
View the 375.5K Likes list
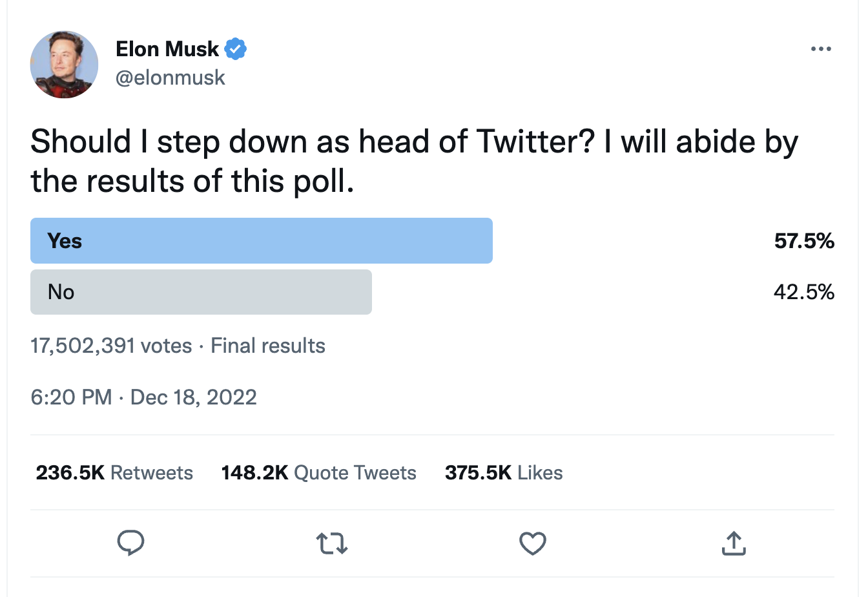tap(504, 473)
